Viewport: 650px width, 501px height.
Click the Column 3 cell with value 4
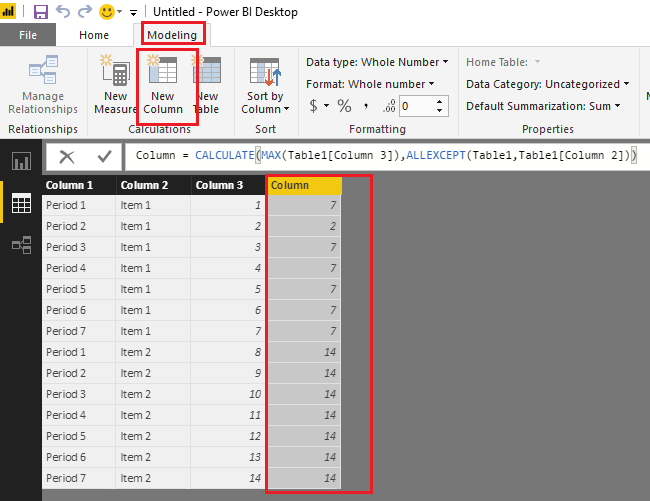(x=228, y=268)
